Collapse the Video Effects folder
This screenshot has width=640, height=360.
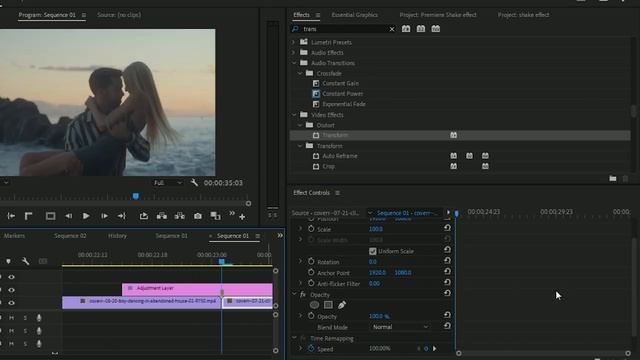(294, 115)
